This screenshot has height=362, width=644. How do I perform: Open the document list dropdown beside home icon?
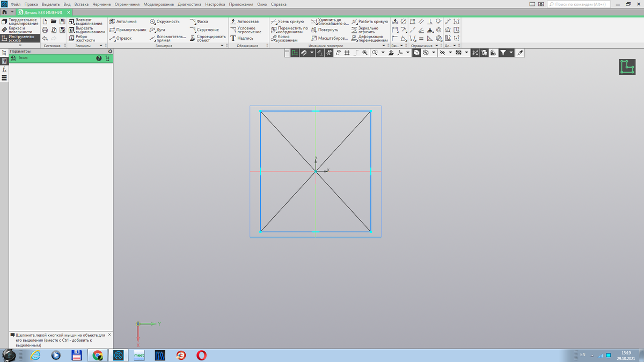pyautogui.click(x=12, y=12)
